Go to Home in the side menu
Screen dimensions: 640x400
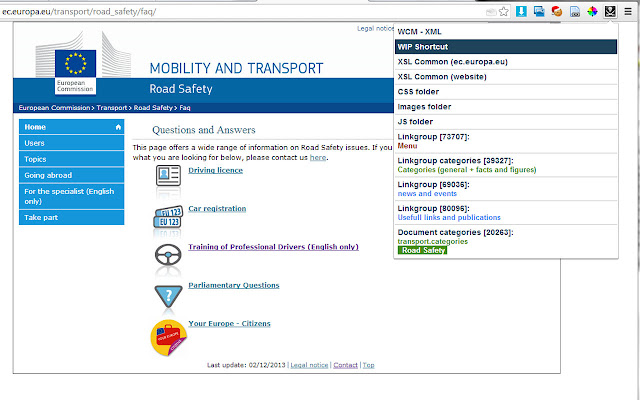(x=71, y=127)
